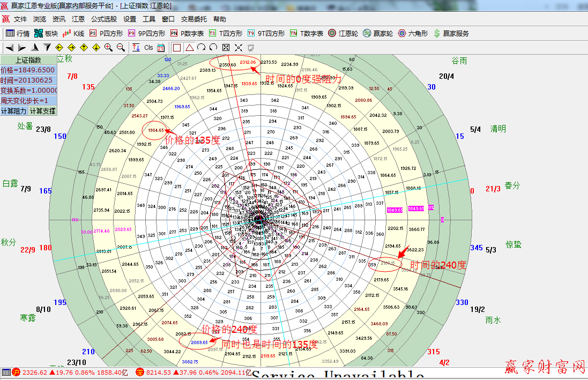This screenshot has width=588, height=380.
Task: Click the calendar date icon
Action: pos(161,47)
